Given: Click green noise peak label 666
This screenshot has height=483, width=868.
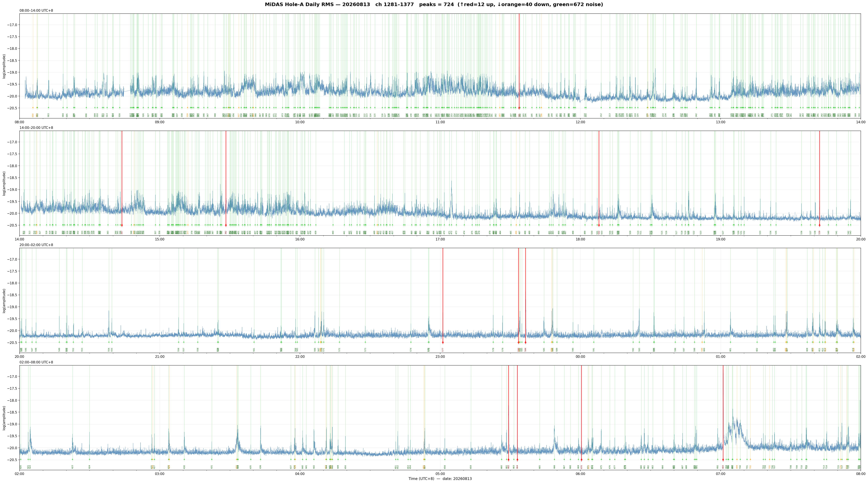Looking at the screenshot, I should pos(554,467).
